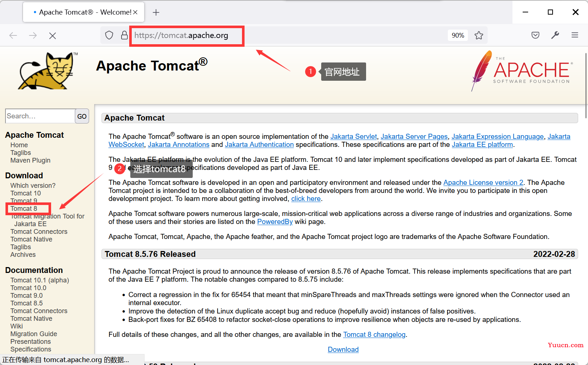Go forward with the forward arrow
The width and height of the screenshot is (588, 365).
pos(33,35)
